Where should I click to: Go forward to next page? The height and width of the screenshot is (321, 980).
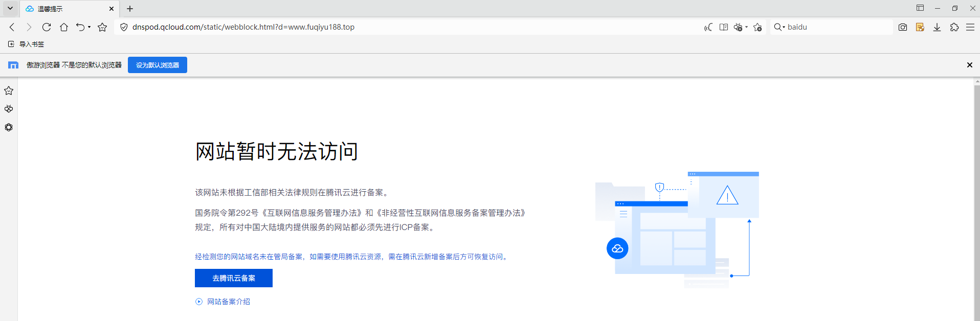(x=29, y=27)
